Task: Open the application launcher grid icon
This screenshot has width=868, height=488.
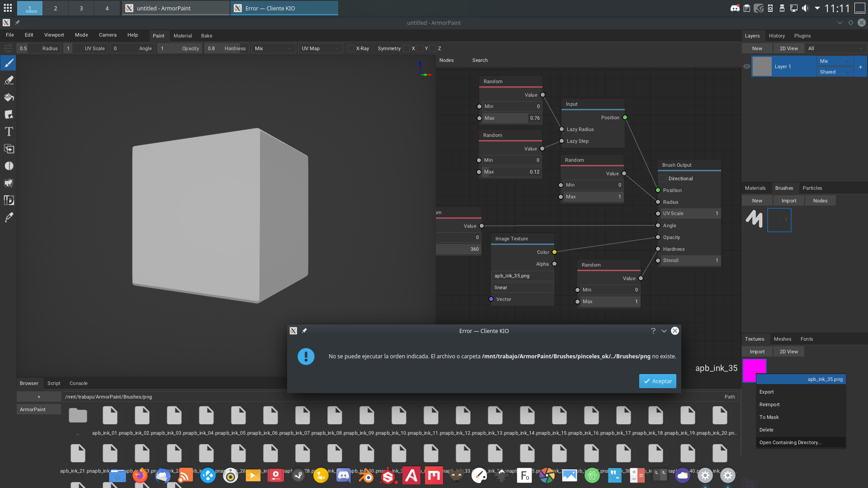Action: click(x=8, y=8)
